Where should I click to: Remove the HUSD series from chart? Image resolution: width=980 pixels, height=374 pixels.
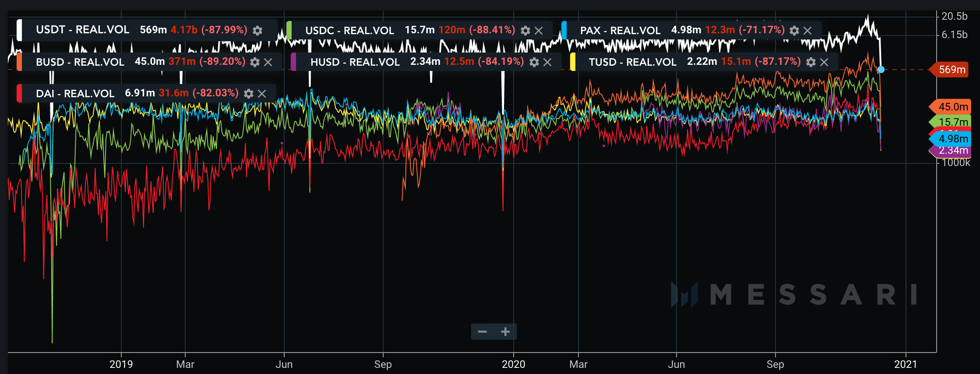tap(547, 62)
